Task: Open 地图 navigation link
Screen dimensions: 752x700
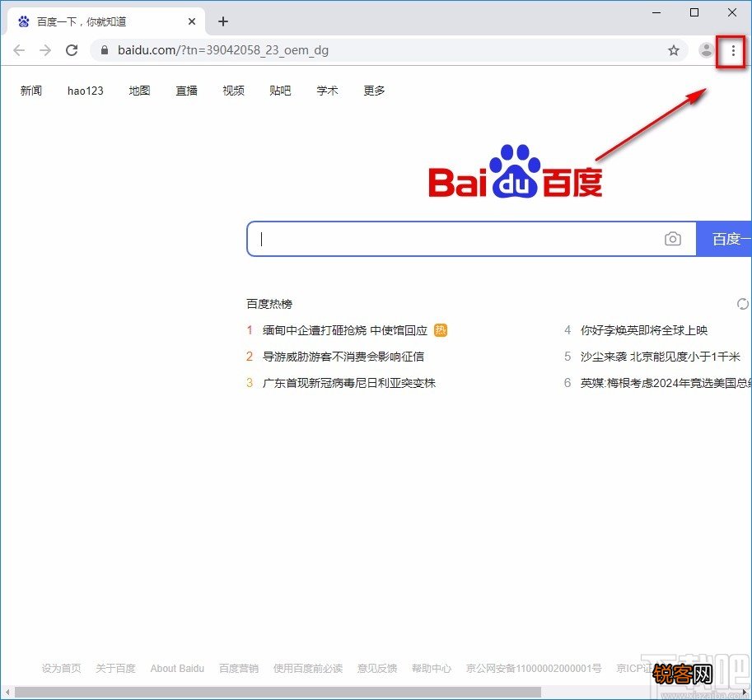Action: (139, 91)
